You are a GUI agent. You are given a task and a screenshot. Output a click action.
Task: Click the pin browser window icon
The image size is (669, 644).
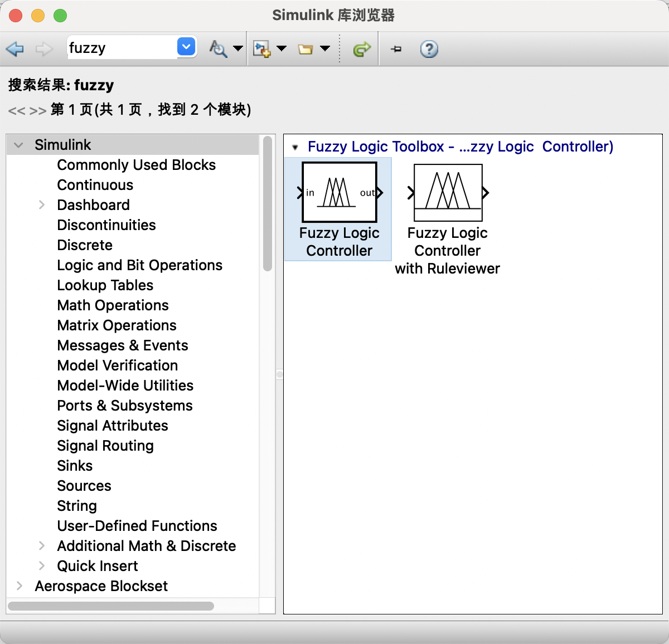(396, 49)
